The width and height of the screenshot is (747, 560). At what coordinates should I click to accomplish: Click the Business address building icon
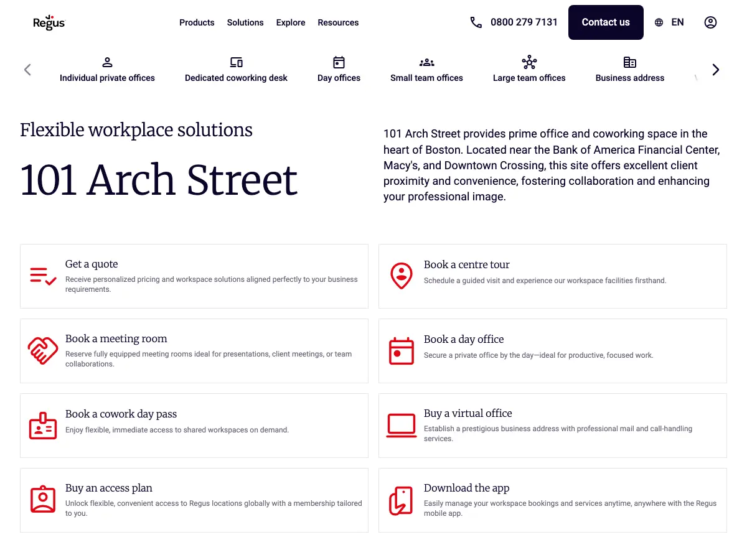(x=630, y=62)
